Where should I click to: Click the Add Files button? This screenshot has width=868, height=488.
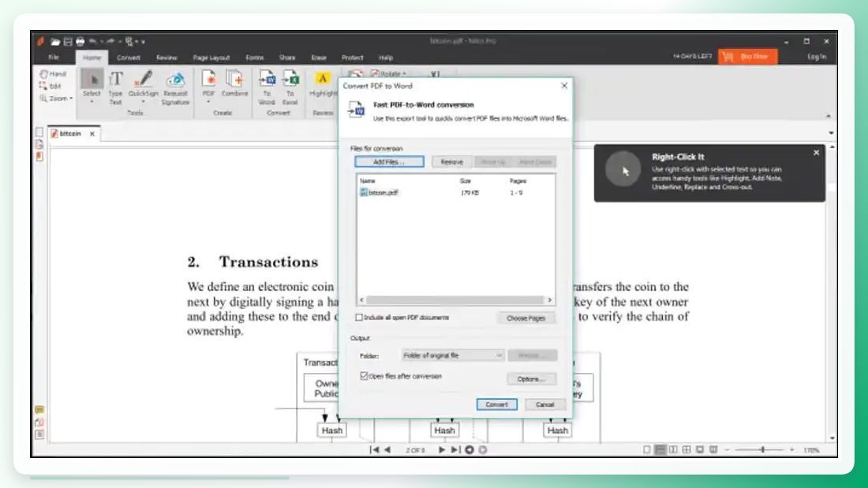(x=389, y=162)
